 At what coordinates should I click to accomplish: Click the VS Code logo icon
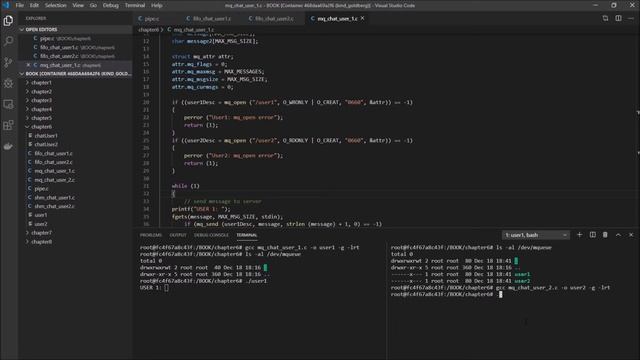pos(6,5)
